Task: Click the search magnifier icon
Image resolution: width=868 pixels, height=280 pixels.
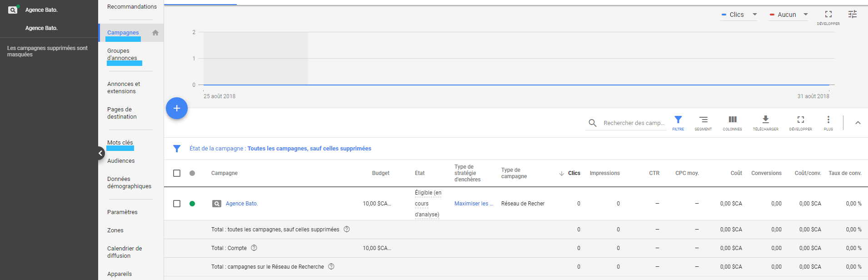Action: (593, 123)
